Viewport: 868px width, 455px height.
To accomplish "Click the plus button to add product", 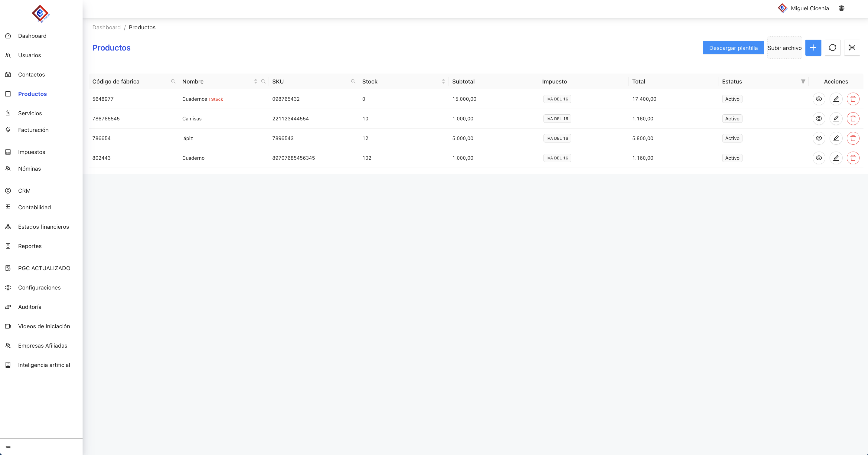I will point(813,47).
